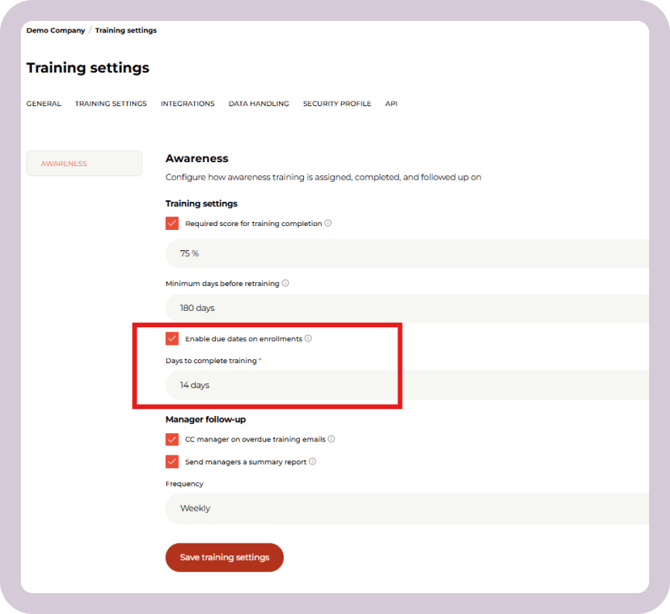Click info icon beside Required score label

[x=328, y=224]
